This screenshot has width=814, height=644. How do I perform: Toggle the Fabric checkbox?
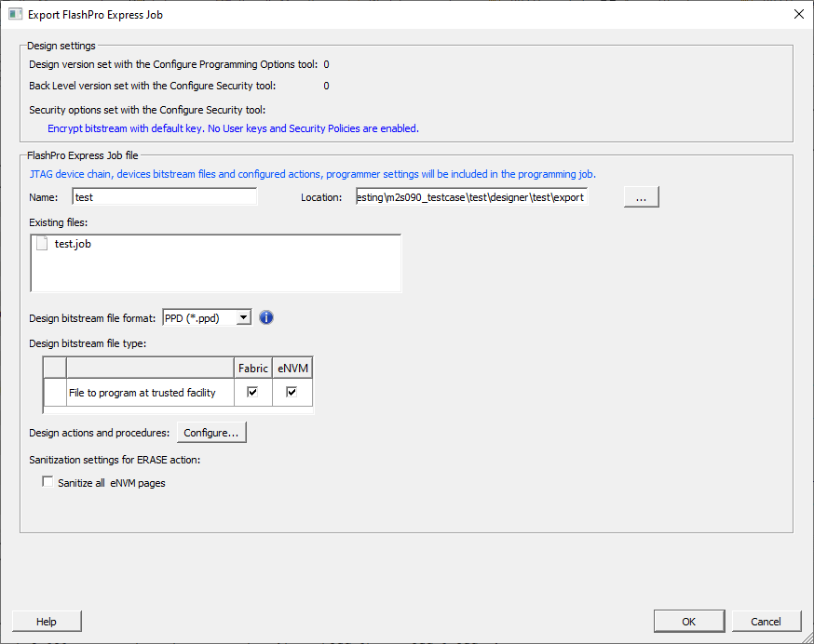pyautogui.click(x=252, y=393)
